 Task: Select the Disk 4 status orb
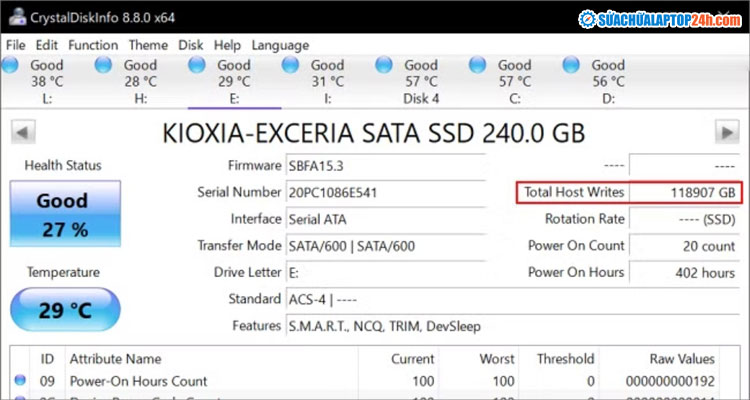(384, 65)
